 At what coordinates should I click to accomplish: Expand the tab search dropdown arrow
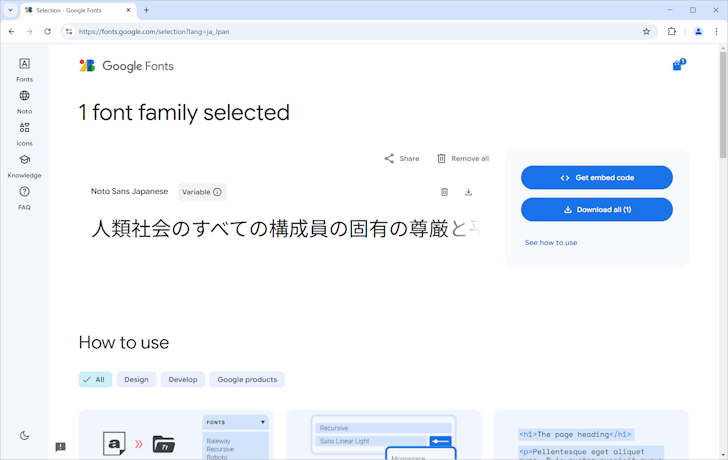click(x=10, y=10)
